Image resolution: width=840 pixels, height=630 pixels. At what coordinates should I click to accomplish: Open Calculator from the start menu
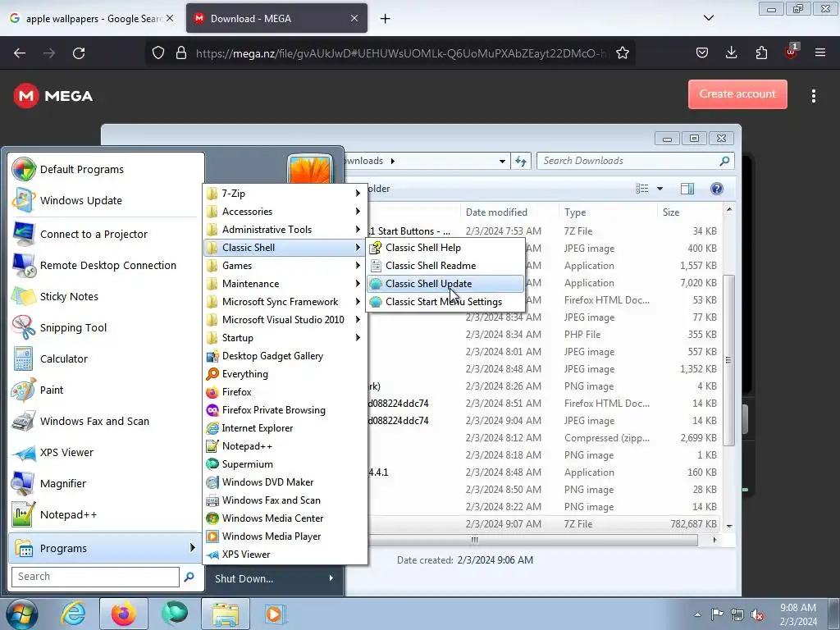tap(106, 359)
